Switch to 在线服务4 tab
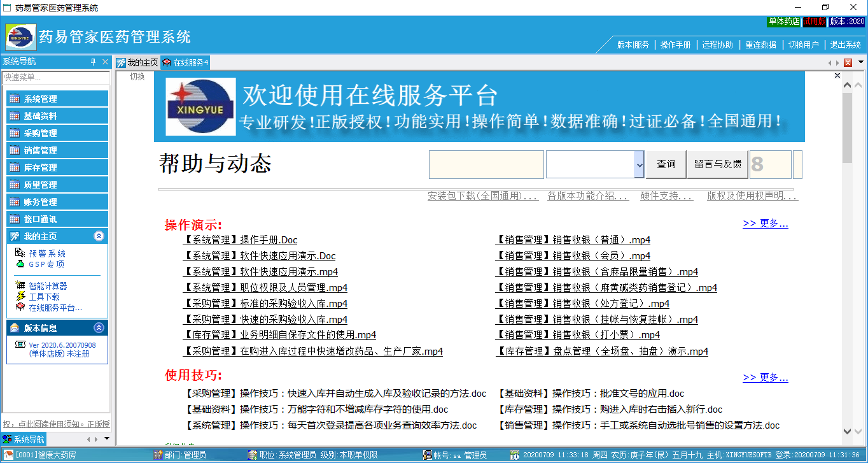This screenshot has width=868, height=463. point(185,62)
